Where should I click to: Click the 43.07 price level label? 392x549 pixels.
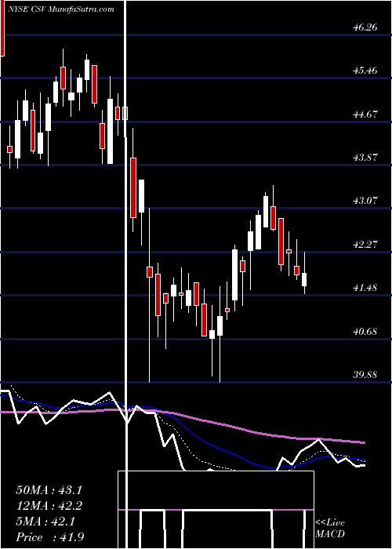coord(365,201)
